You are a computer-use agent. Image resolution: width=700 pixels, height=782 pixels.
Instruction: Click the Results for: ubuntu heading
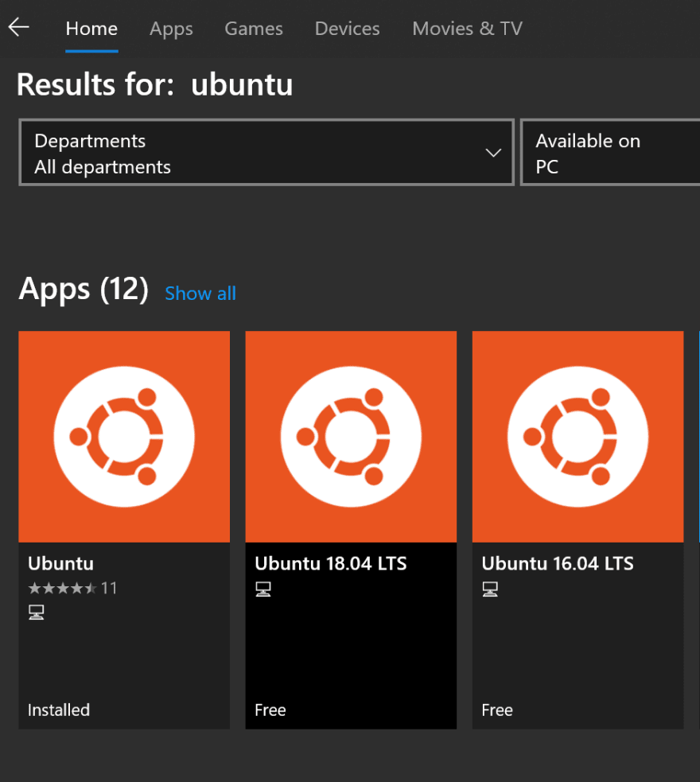(x=155, y=84)
